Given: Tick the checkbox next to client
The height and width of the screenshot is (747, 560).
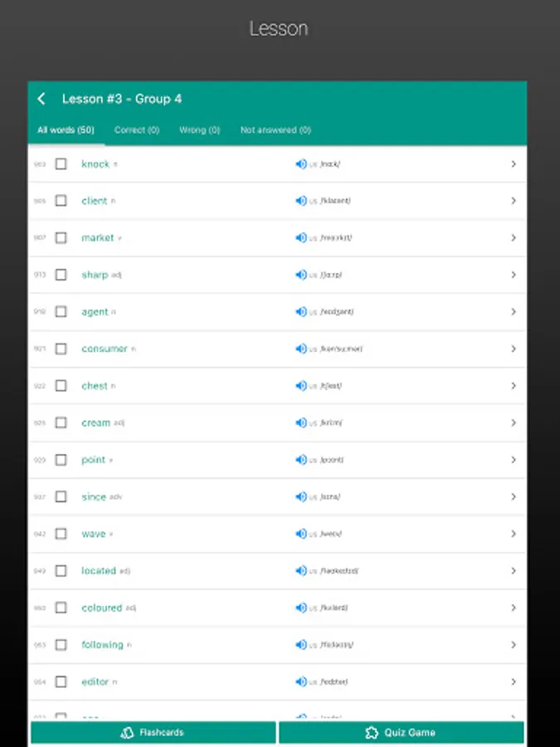Looking at the screenshot, I should (61, 201).
